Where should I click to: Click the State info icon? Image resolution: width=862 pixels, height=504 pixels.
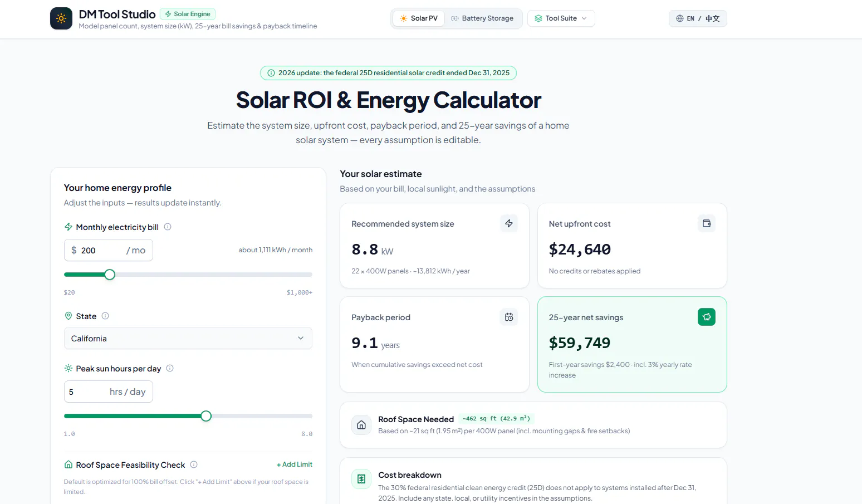pos(105,316)
